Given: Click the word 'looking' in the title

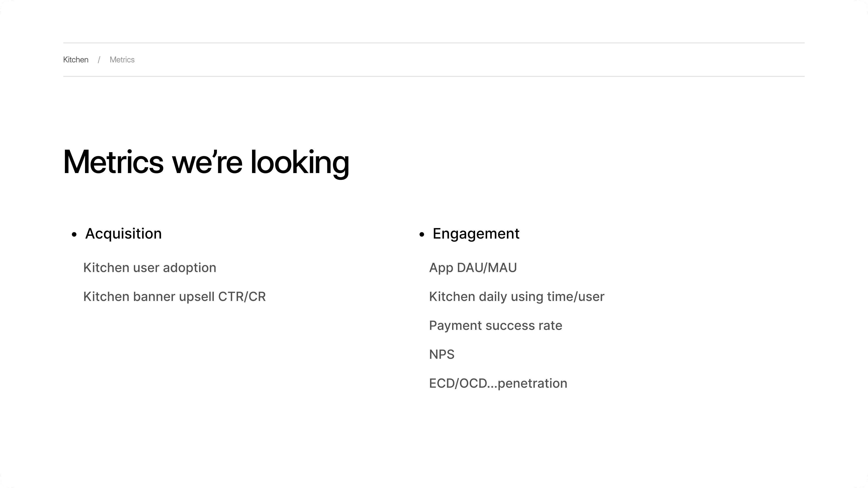Looking at the screenshot, I should click(300, 163).
